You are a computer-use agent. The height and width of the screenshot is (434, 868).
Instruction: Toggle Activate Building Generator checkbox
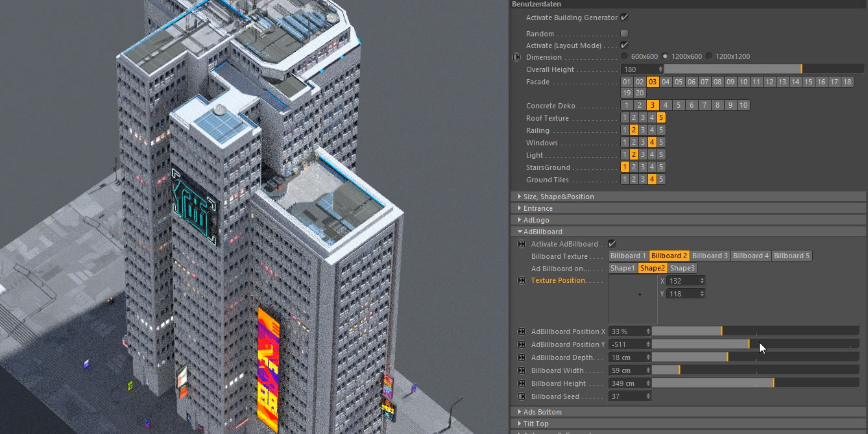624,18
